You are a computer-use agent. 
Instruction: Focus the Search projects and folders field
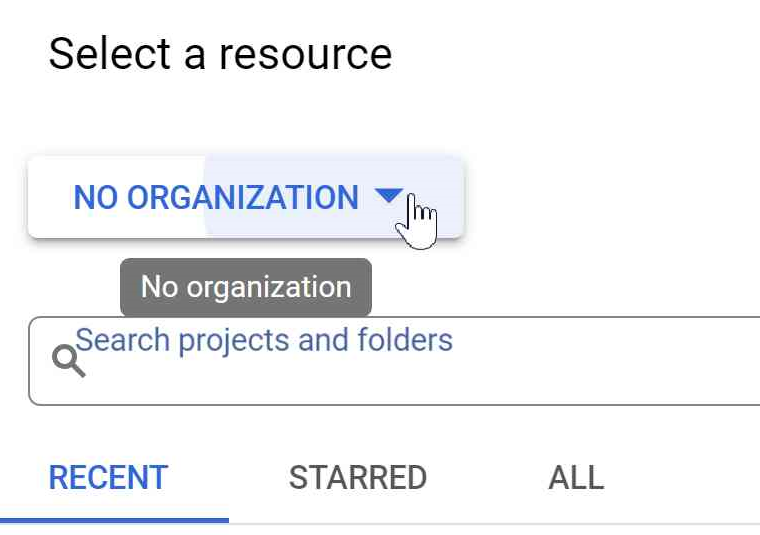400,362
